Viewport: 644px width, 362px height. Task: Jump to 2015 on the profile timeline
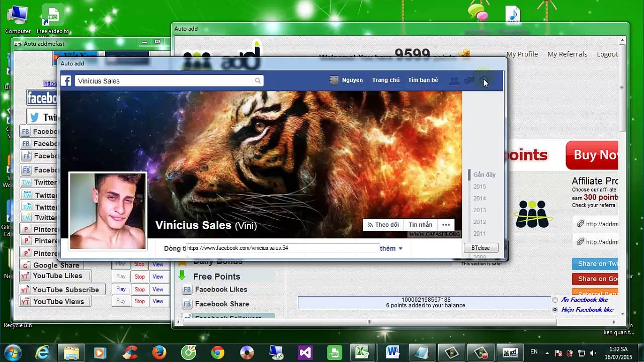click(x=479, y=187)
